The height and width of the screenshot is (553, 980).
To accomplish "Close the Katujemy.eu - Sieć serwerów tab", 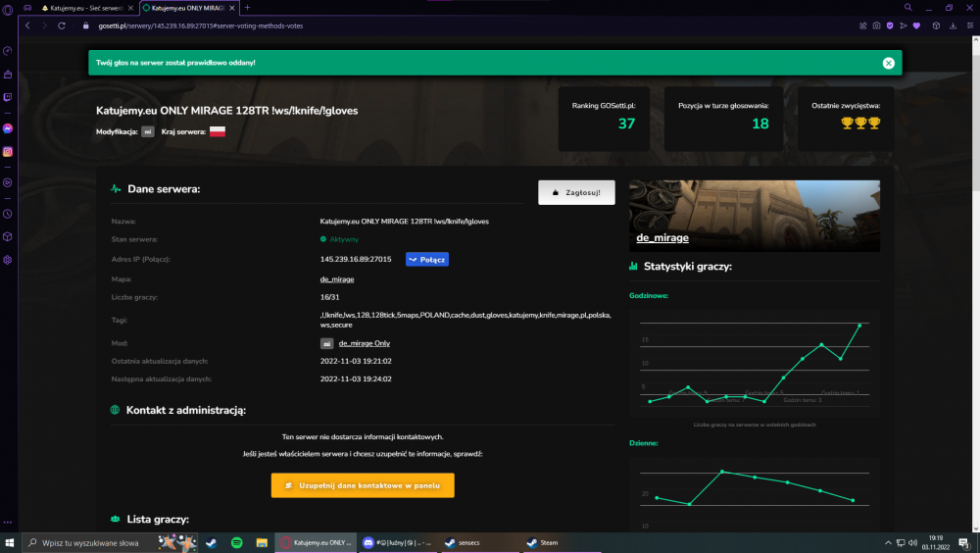I will coord(130,8).
